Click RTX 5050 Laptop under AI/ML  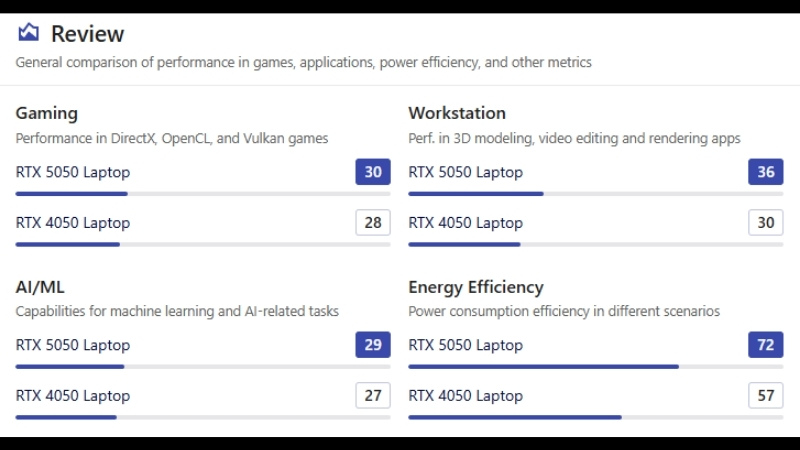(72, 345)
